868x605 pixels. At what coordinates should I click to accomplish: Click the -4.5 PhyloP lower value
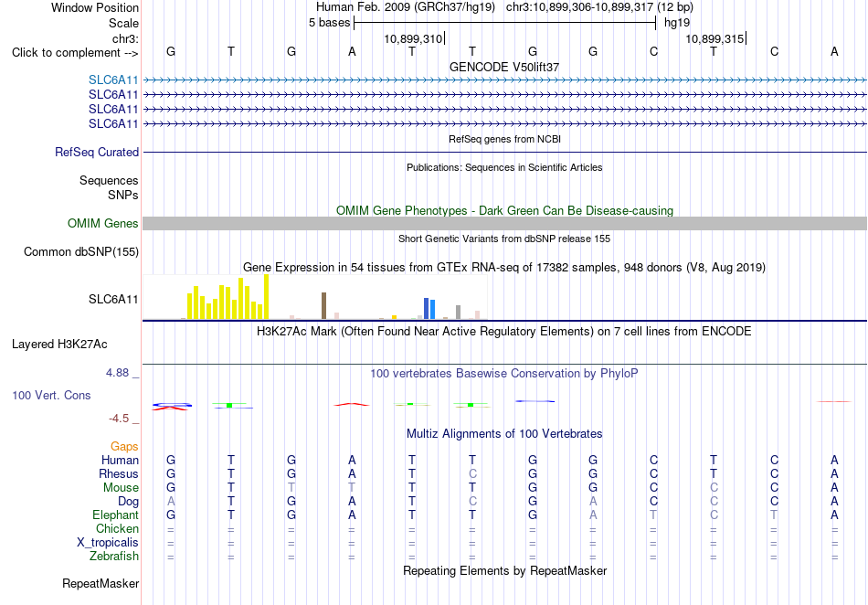point(119,419)
